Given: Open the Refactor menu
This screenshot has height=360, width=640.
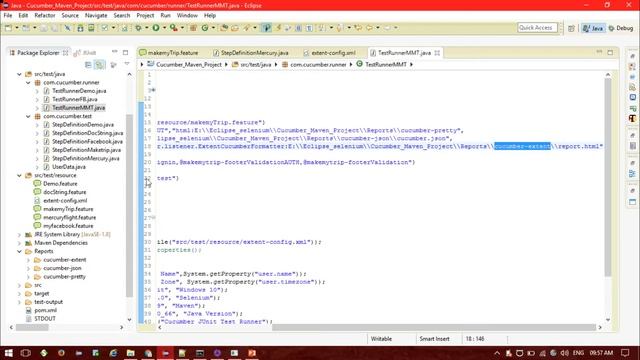Looking at the screenshot, I should point(44,16).
